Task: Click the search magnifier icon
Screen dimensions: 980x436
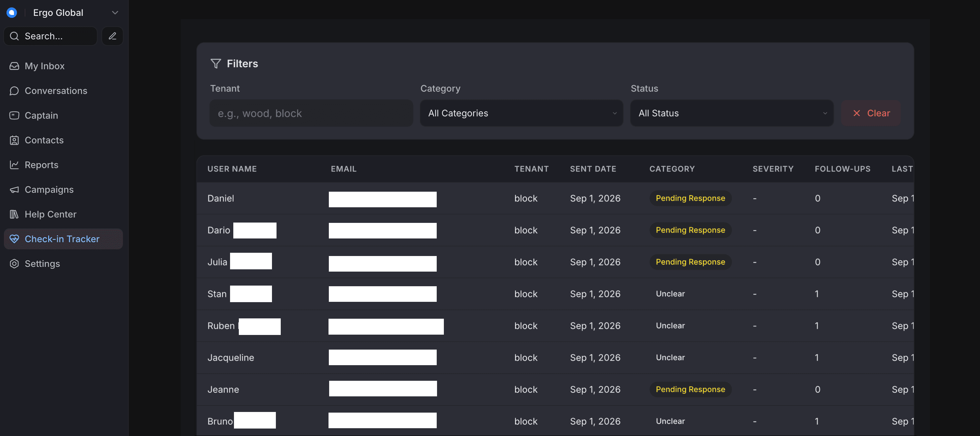Action: [14, 36]
